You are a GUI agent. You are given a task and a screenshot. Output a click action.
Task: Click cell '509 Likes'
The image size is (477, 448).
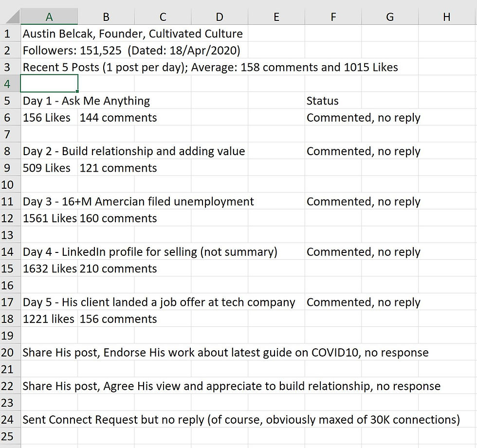(x=47, y=168)
